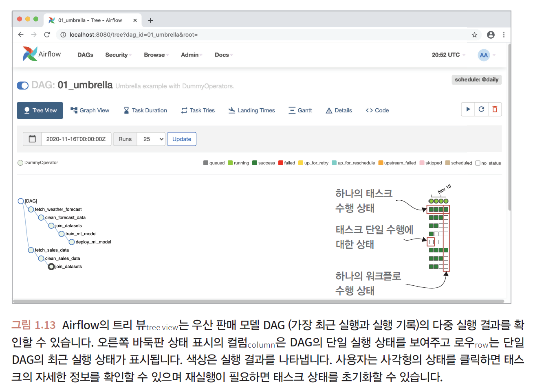The width and height of the screenshot is (533, 392).
Task: Go forward in browser history
Action: pyautogui.click(x=34, y=35)
